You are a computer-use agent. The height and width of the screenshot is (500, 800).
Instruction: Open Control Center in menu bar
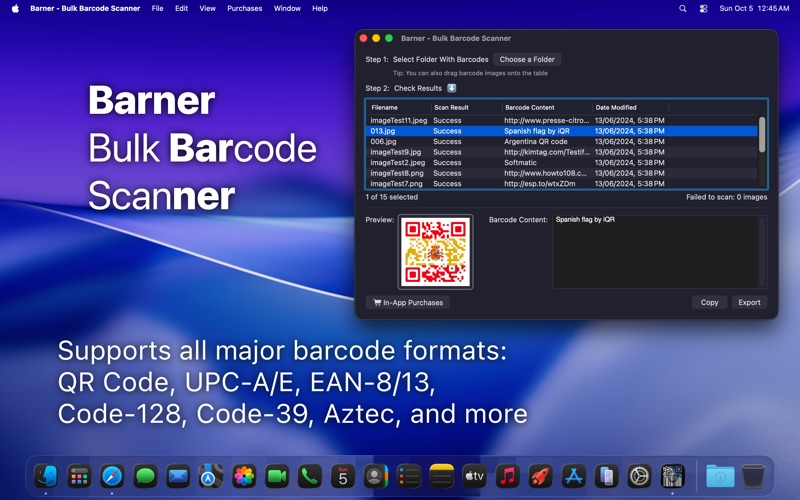point(704,8)
